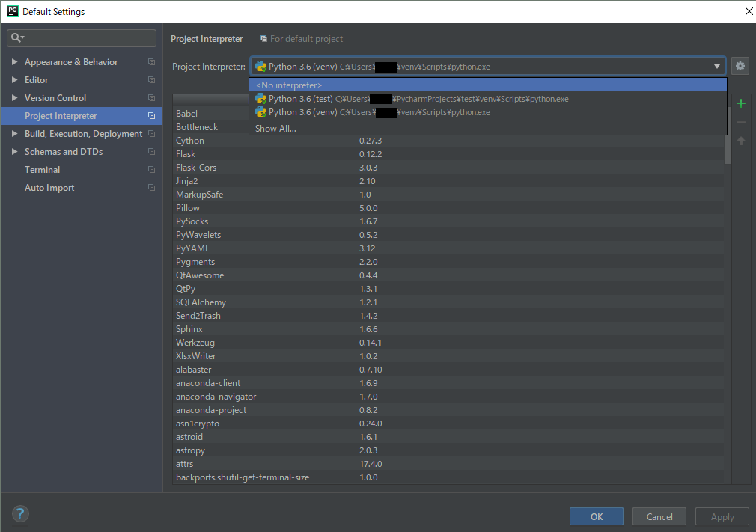Click the interpreter settings gear icon
This screenshot has width=756, height=532.
(740, 67)
